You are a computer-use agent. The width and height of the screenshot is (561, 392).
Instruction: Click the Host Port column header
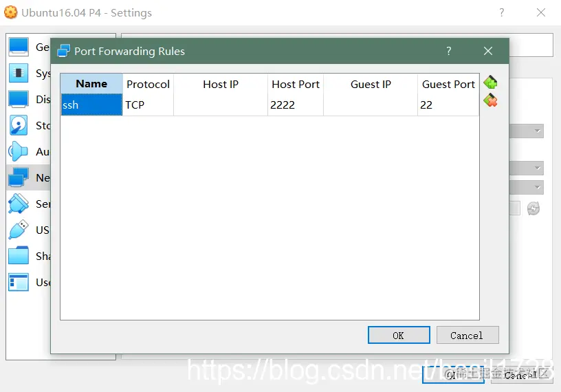(x=296, y=84)
